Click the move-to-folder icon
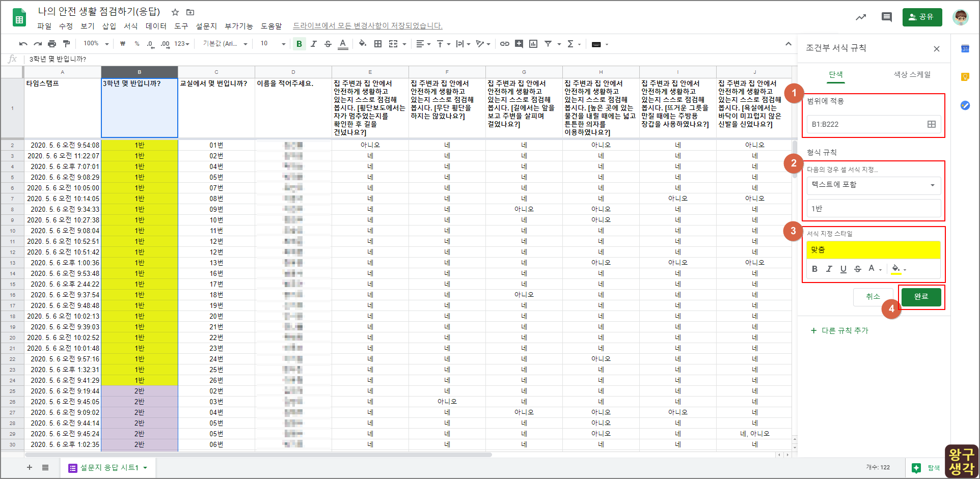The image size is (980, 479). click(x=190, y=12)
